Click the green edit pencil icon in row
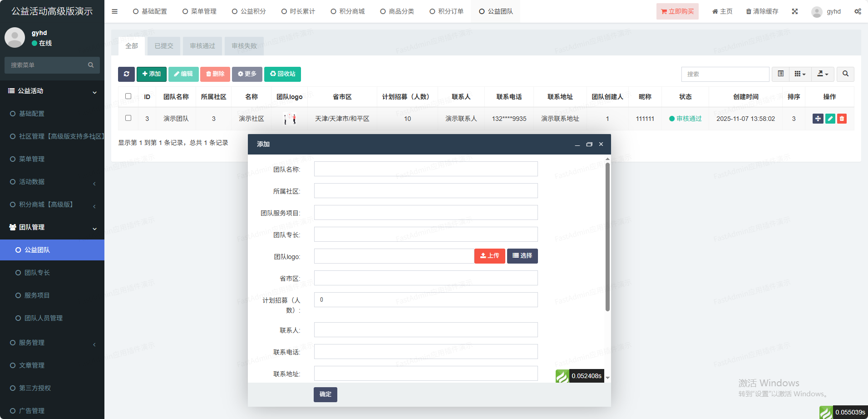This screenshot has width=868, height=419. (830, 119)
